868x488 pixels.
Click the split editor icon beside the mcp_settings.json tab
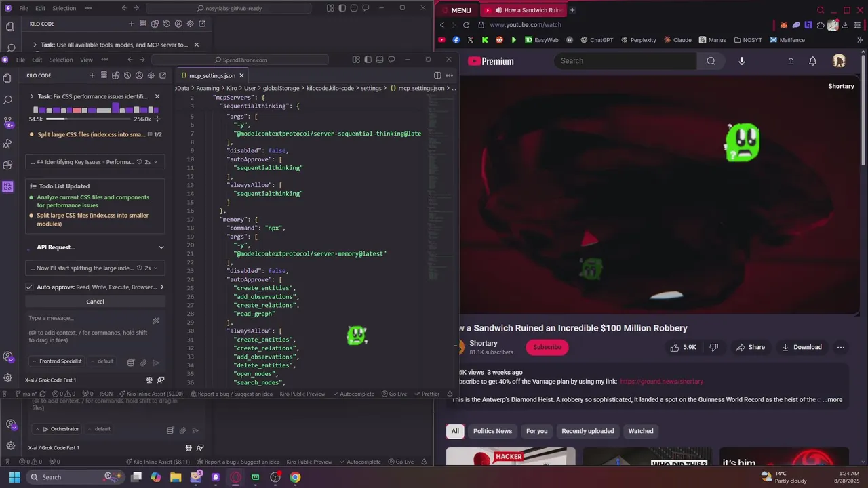437,75
